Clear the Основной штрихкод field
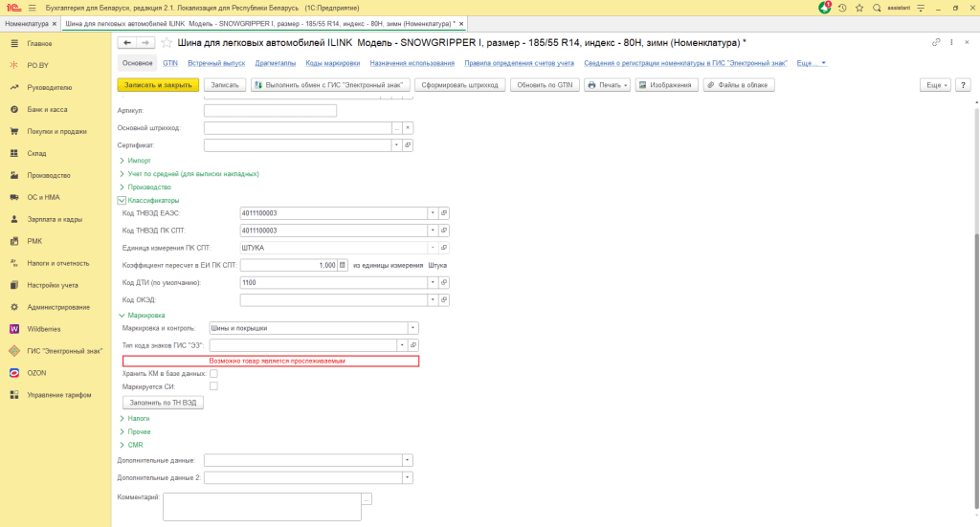This screenshot has height=527, width=980. click(x=408, y=128)
